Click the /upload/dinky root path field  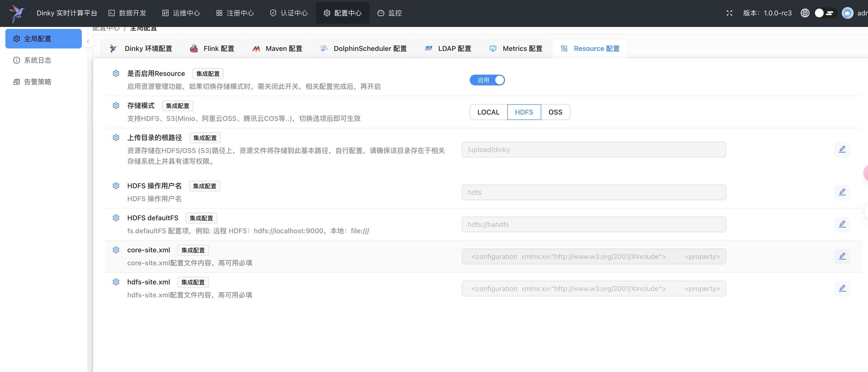click(x=594, y=150)
